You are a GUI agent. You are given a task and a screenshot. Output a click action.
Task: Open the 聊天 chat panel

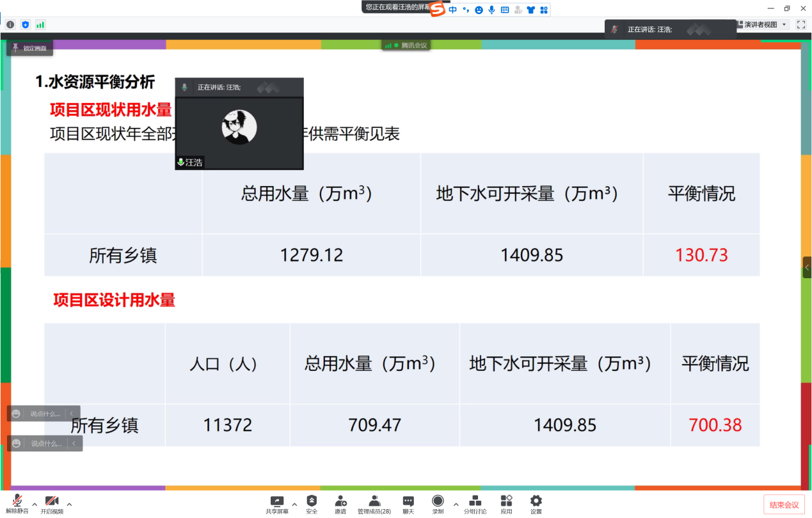coord(408,502)
